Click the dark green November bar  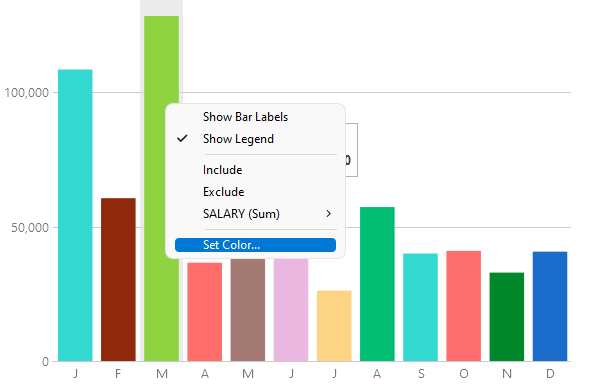[x=507, y=317]
